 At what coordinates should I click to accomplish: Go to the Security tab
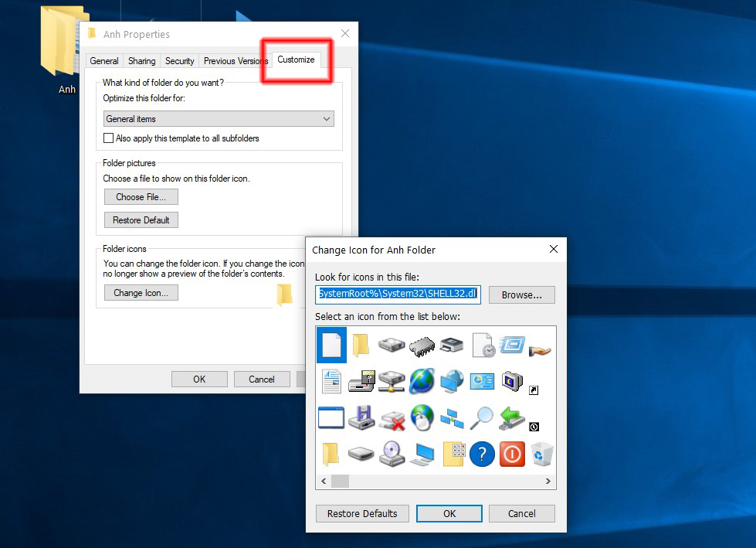tap(179, 61)
